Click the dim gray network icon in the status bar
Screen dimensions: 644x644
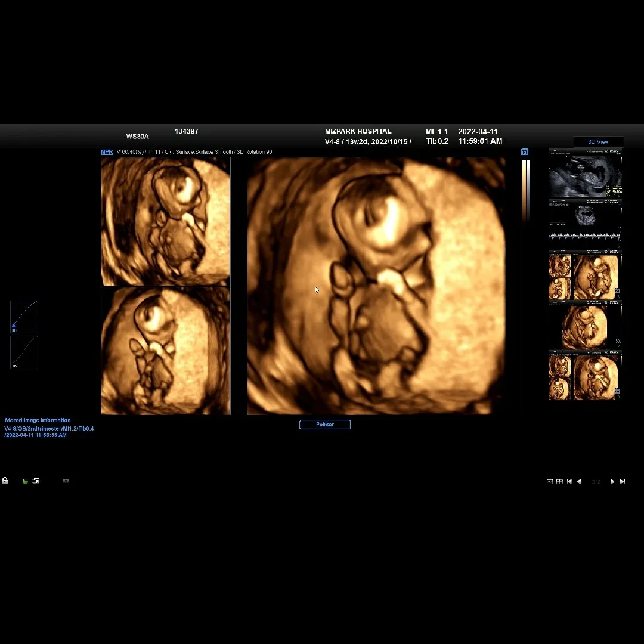click(x=66, y=481)
